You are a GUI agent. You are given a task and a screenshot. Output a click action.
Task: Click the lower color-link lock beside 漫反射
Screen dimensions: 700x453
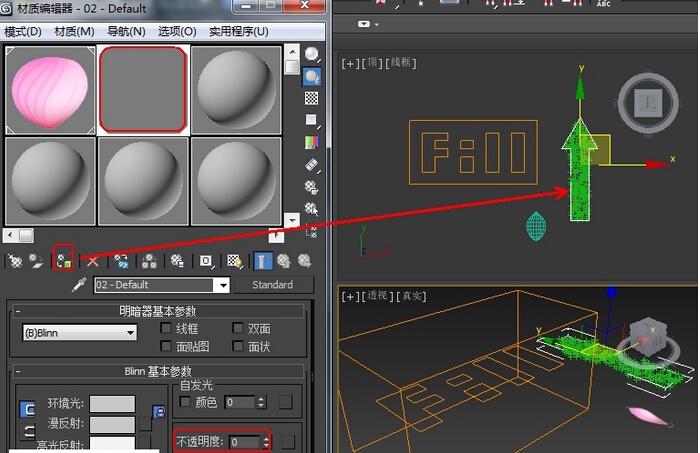pyautogui.click(x=27, y=431)
